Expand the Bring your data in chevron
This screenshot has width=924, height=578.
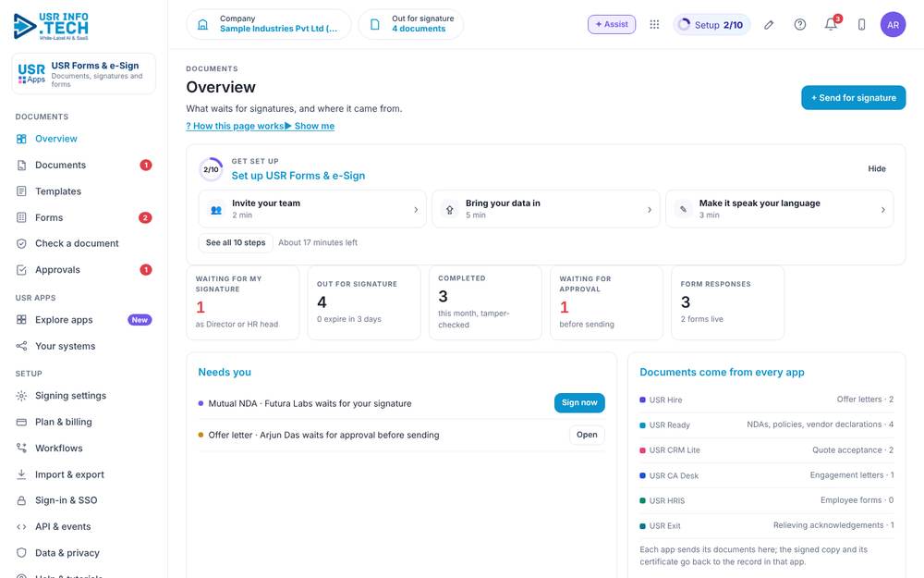point(649,209)
